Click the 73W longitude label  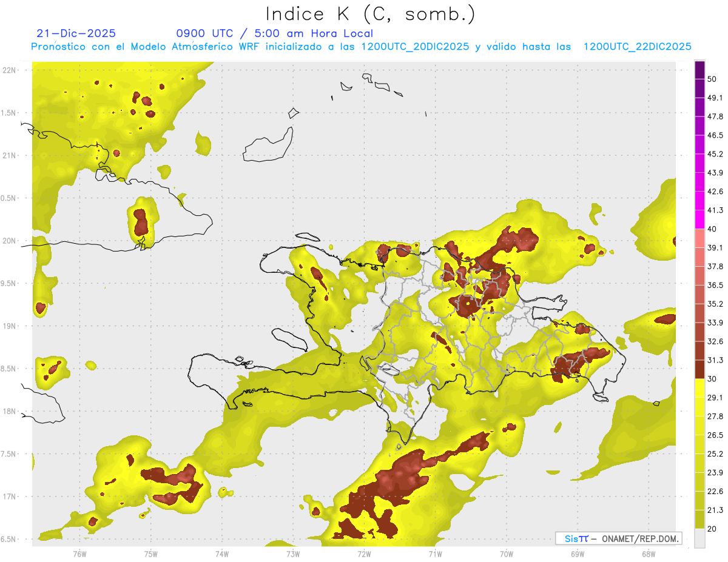click(293, 554)
